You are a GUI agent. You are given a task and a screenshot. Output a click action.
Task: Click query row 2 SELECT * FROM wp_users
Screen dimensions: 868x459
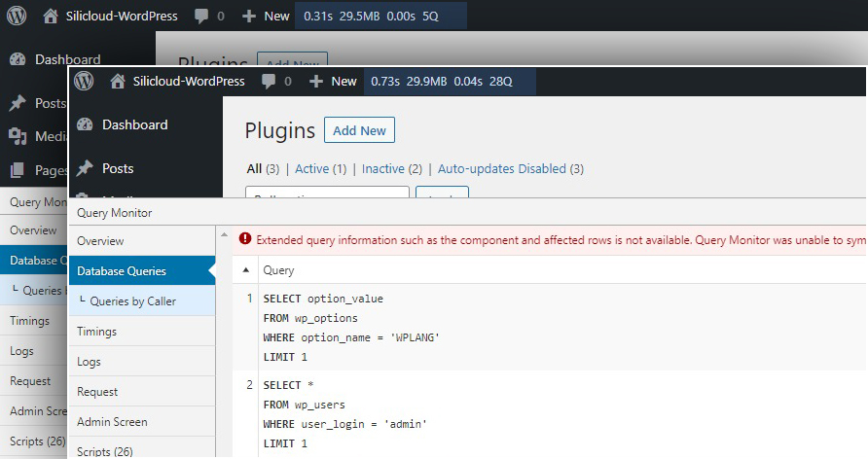(549, 415)
